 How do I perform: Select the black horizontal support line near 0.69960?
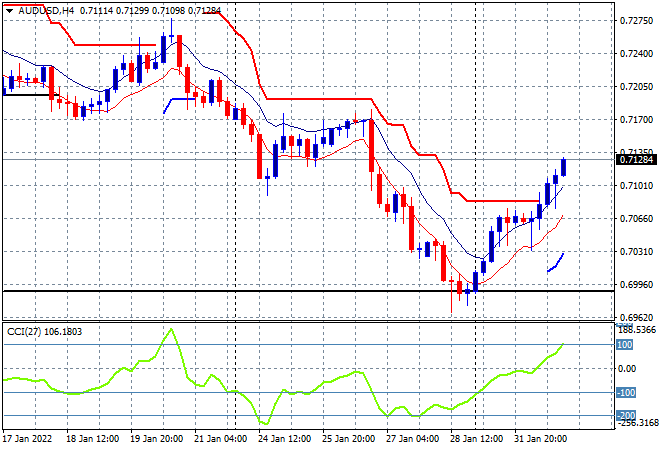308,291
